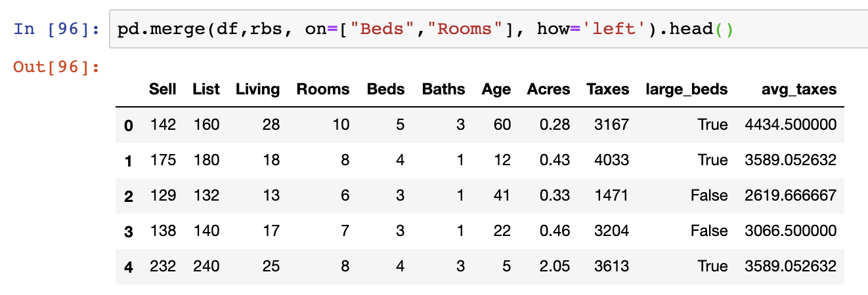Click inside the pd.merge code cell
Screen dimensions: 868x295
tap(460, 29)
